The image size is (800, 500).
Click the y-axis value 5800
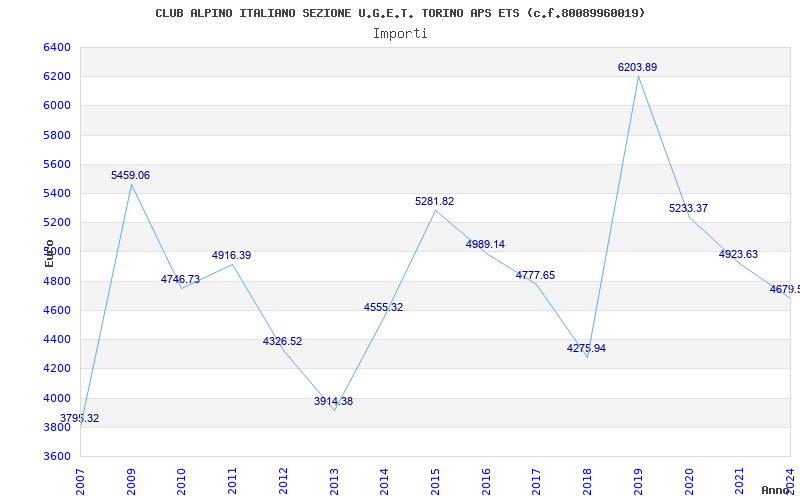(57, 135)
